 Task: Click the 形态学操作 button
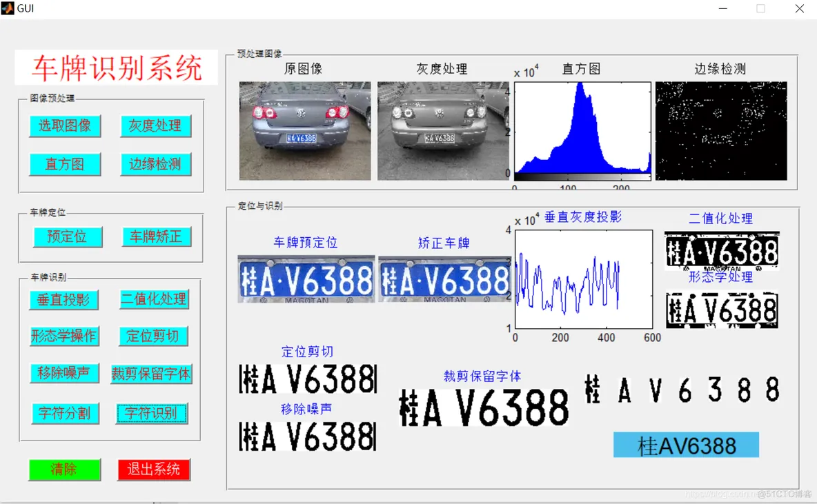[x=64, y=336]
